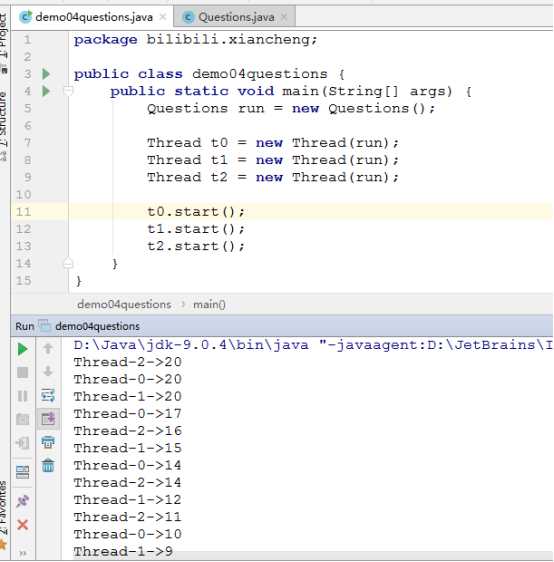The height and width of the screenshot is (562, 554).
Task: Click the console horizontal scrollbar
Action: click(308, 556)
